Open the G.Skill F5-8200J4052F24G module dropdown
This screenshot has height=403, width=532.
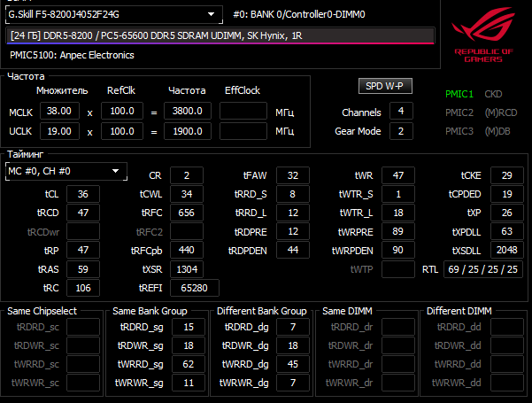(114, 14)
